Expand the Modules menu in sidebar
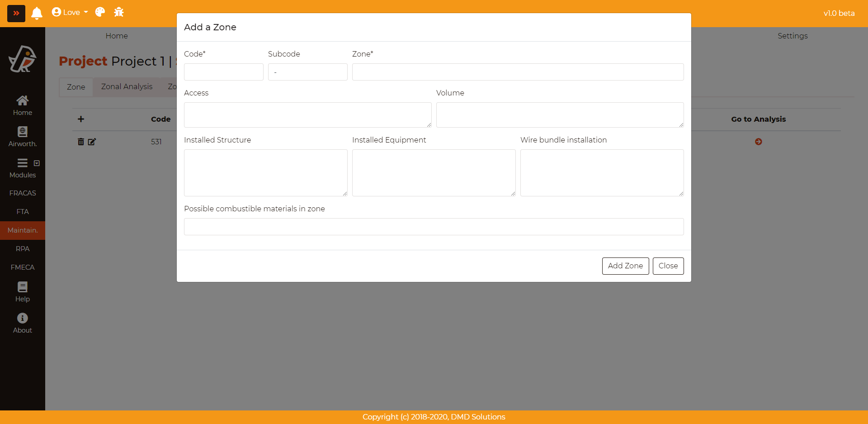Image resolution: width=868 pixels, height=424 pixels. (x=23, y=168)
